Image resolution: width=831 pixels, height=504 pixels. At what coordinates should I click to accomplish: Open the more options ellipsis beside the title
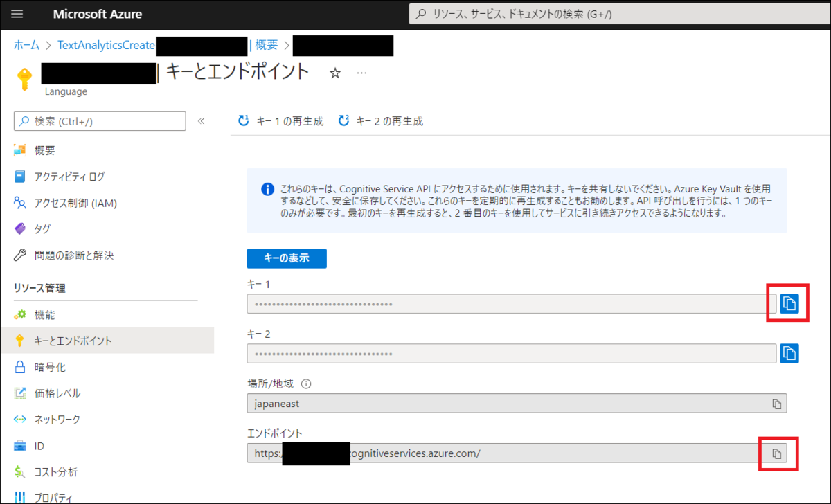click(361, 72)
